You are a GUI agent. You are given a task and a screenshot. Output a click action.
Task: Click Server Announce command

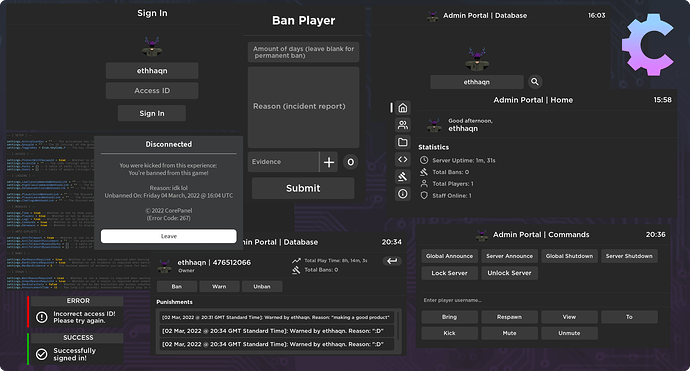pyautogui.click(x=509, y=256)
